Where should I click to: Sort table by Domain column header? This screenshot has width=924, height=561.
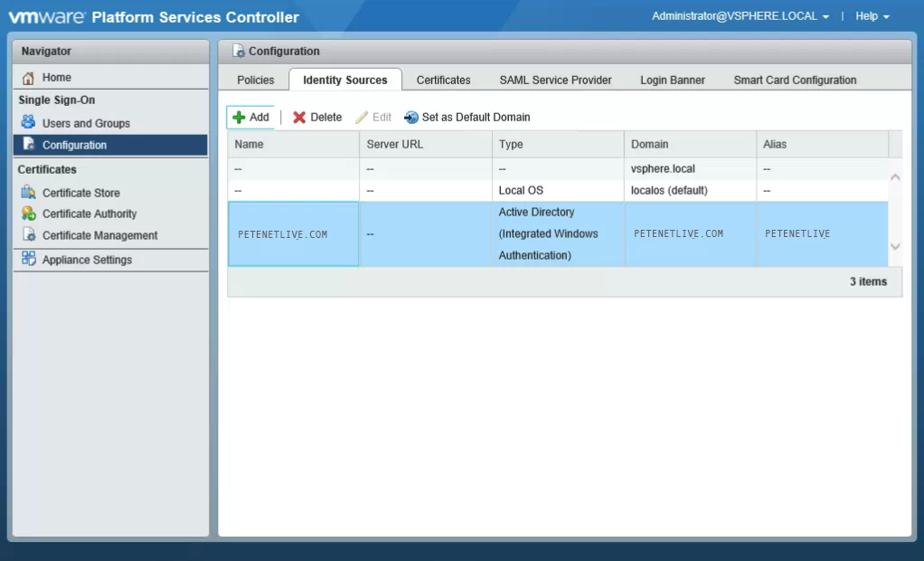point(690,145)
